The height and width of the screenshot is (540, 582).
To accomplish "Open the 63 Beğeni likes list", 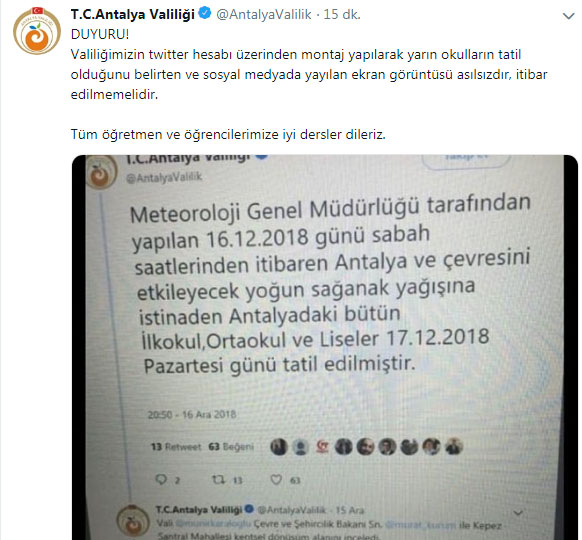I will (230, 447).
